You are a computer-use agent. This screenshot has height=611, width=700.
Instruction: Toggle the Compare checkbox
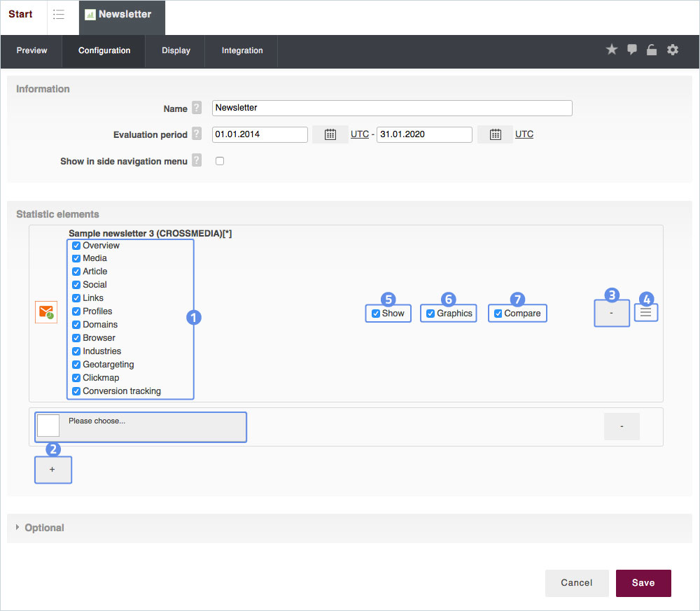(498, 314)
